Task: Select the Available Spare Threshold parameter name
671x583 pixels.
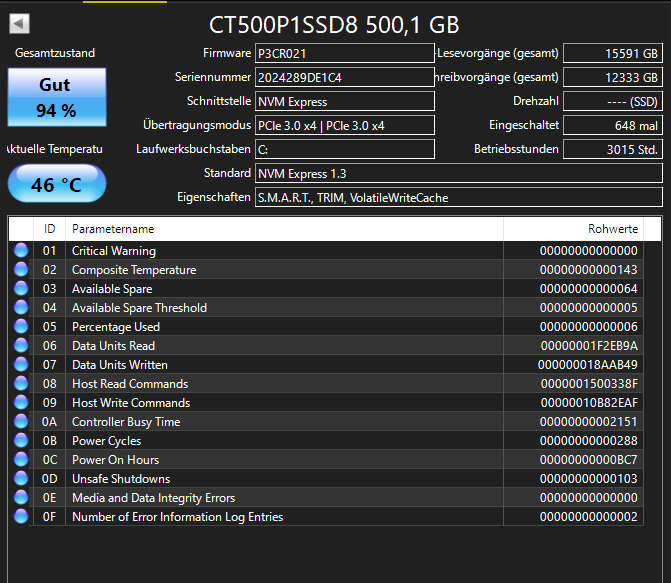Action: [x=139, y=308]
